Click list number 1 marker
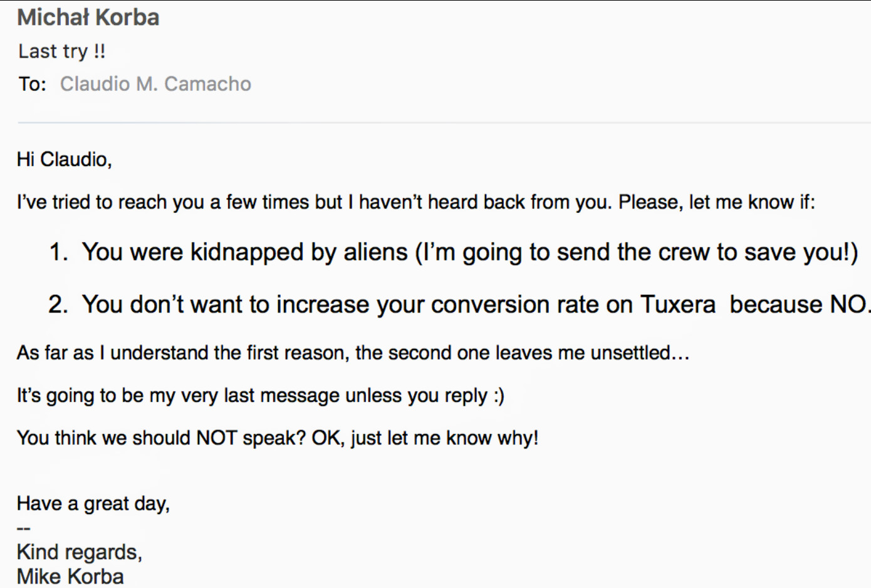This screenshot has height=588, width=871. pyautogui.click(x=58, y=252)
